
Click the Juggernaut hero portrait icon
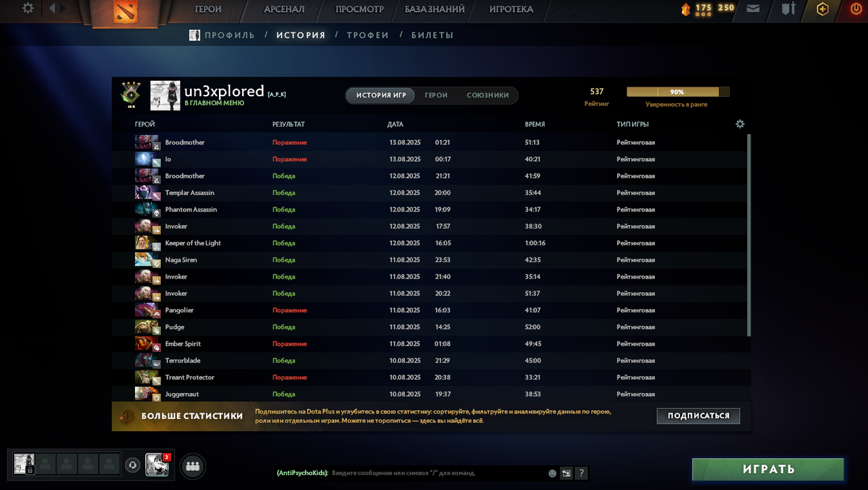[x=146, y=394]
